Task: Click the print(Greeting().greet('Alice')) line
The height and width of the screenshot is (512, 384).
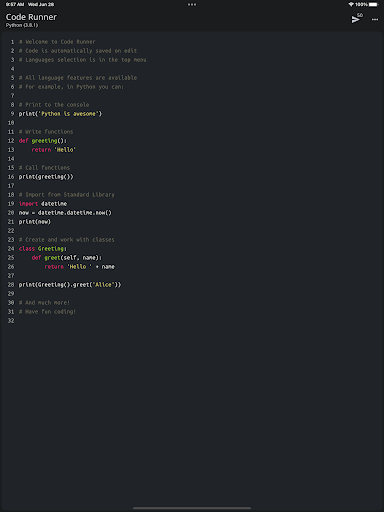Action: click(70, 285)
